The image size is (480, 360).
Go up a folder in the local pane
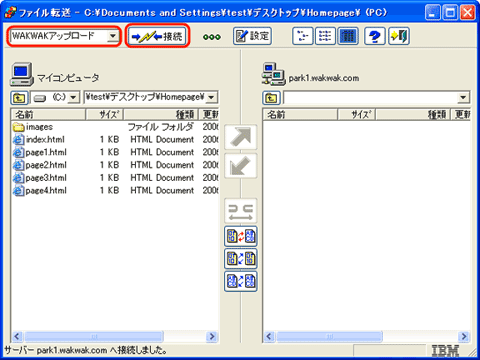click(19, 98)
